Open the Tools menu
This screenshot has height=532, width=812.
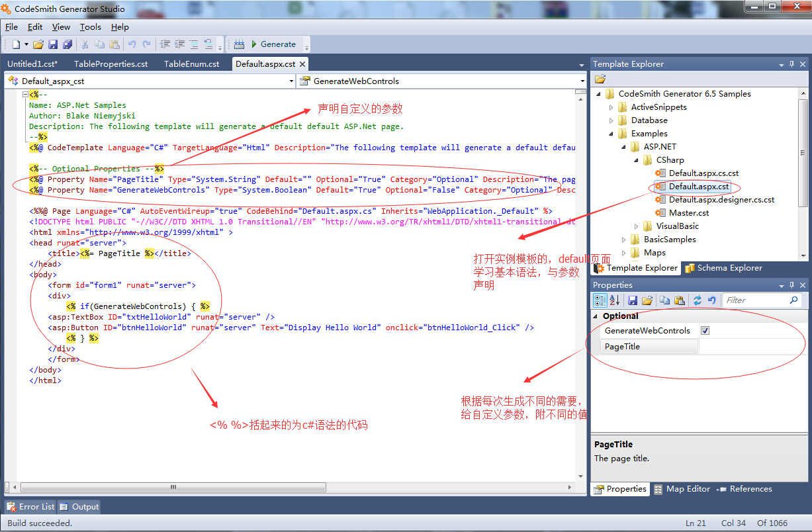[91, 27]
